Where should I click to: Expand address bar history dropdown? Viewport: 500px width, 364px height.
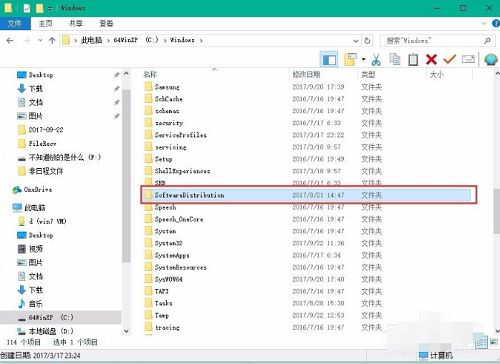(x=356, y=41)
